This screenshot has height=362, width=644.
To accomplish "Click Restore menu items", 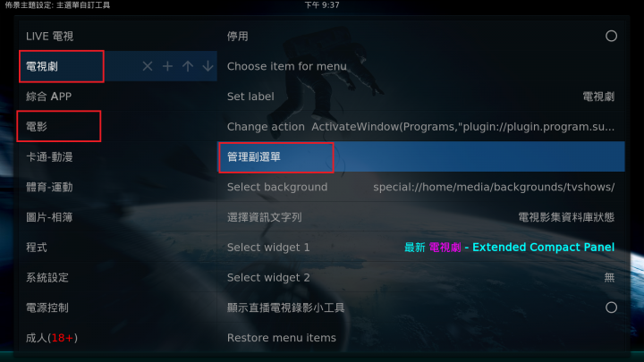I will pyautogui.click(x=420, y=338).
